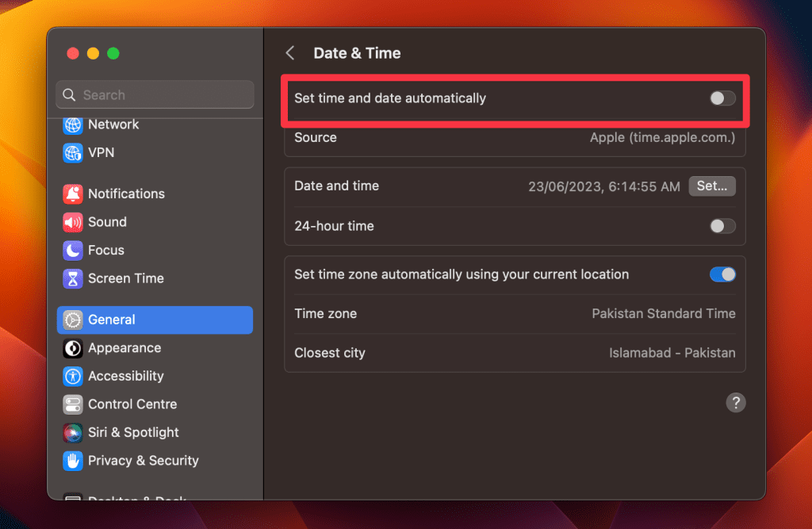Enable Set time and date automatically
Image resolution: width=812 pixels, height=529 pixels.
pos(722,98)
